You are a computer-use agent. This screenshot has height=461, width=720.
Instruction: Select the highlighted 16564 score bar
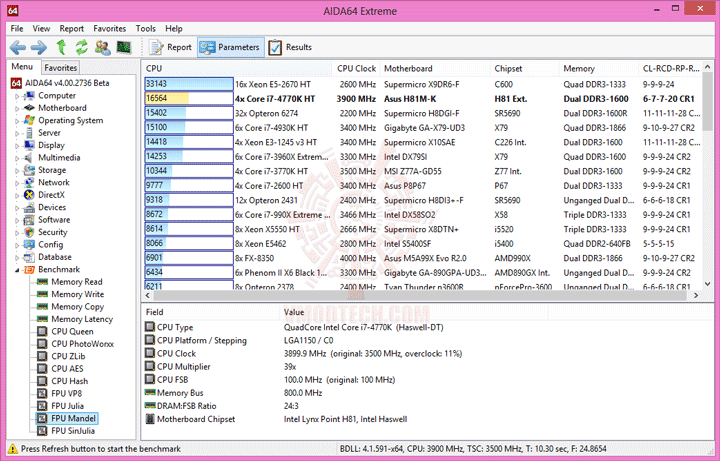[x=189, y=98]
